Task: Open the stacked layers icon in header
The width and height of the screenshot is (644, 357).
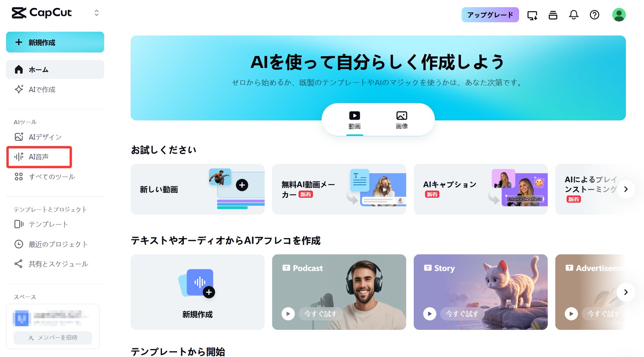Action: [553, 15]
